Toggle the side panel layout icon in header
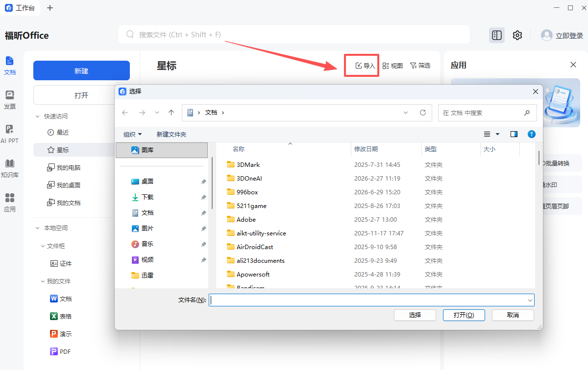Screen dimensions: 588x370 497,35
